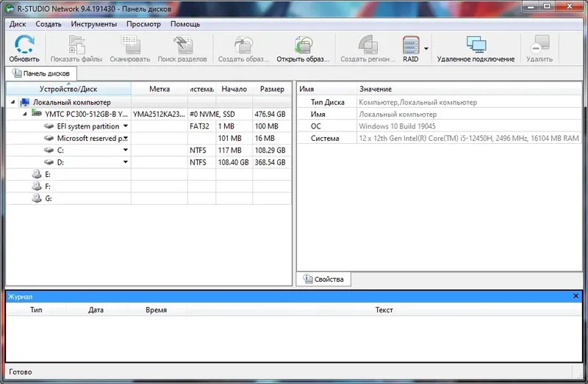Click the Поиск разделов toolbar icon

point(182,45)
